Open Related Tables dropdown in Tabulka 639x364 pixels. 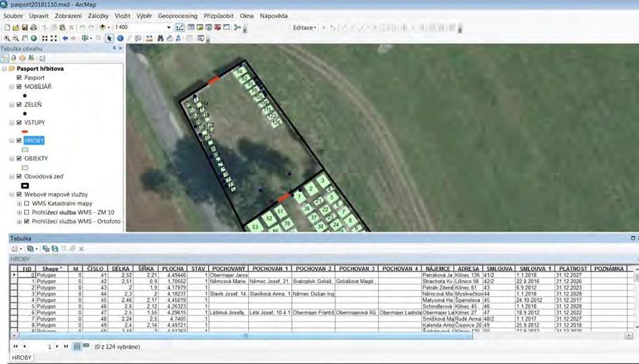click(32, 249)
